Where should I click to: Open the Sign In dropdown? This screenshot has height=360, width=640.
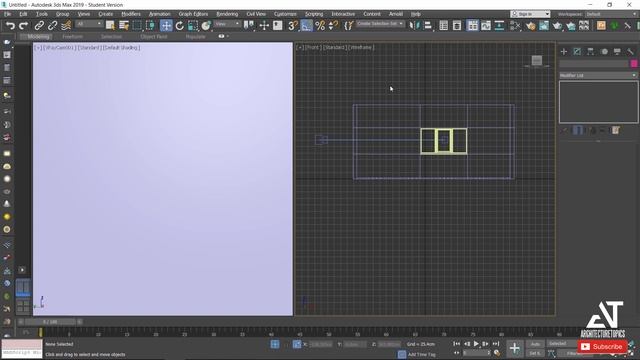(x=530, y=14)
